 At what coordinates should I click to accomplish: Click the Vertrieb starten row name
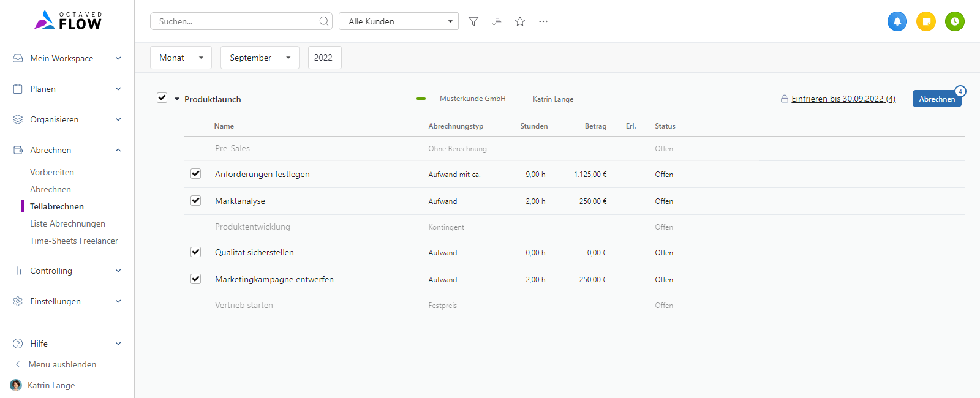click(244, 305)
